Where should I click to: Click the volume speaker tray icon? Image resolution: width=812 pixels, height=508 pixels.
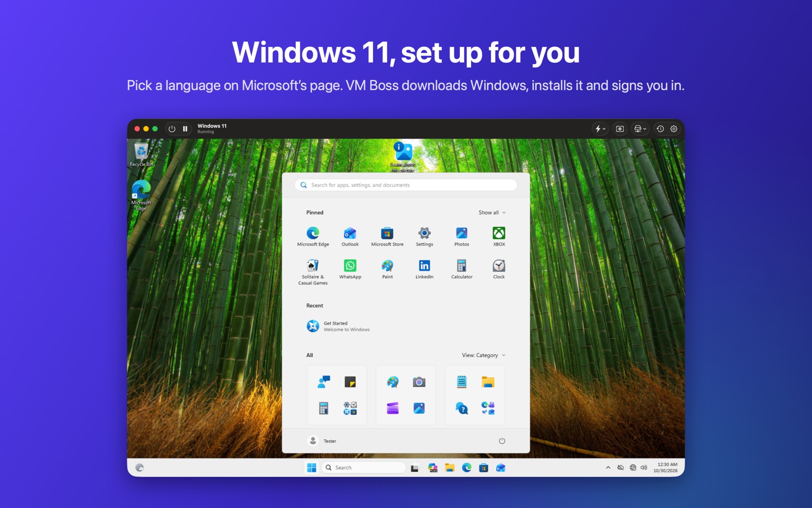644,468
